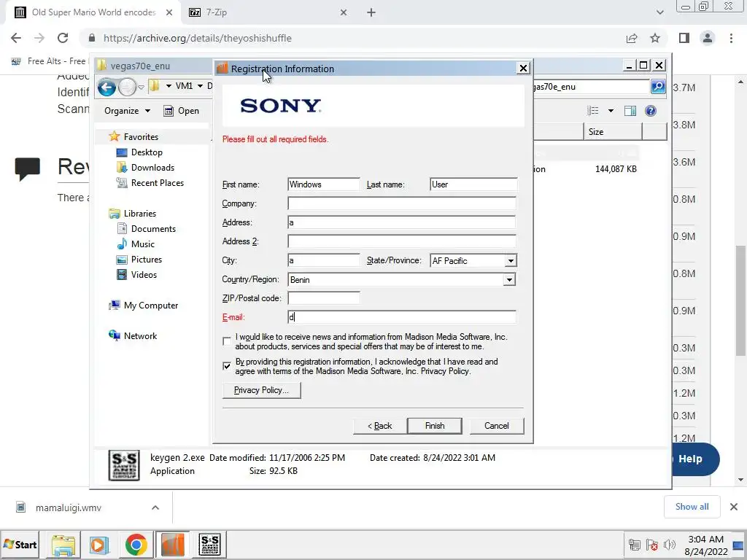Click the change view icon in Explorer
The image size is (747, 560).
click(592, 111)
